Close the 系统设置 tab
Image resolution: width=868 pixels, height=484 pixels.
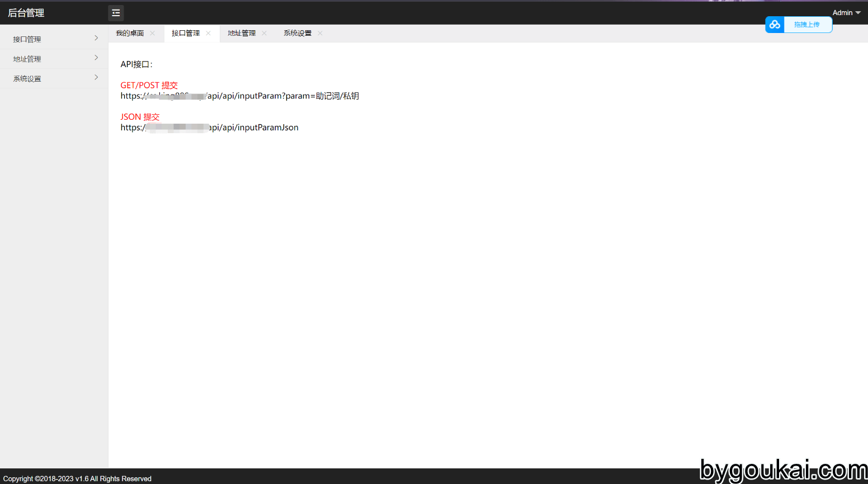coord(320,33)
